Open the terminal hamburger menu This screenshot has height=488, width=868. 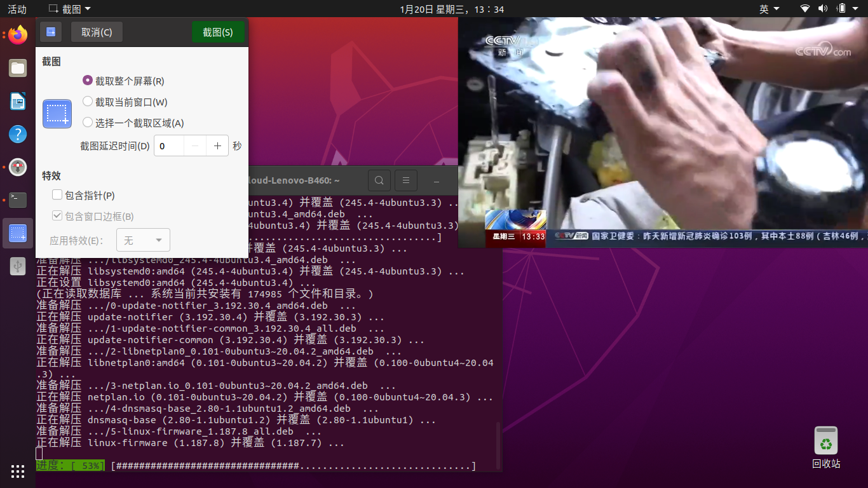point(406,181)
